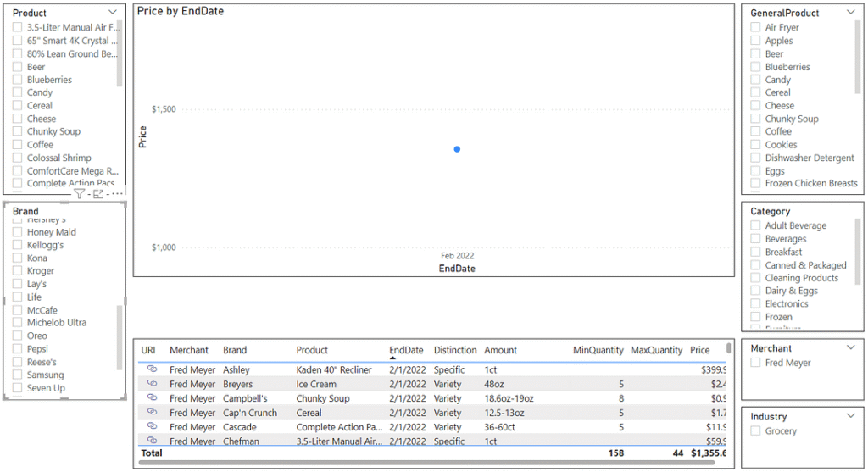868x472 pixels.
Task: Check Coffee in the Product slicer
Action: (17, 144)
